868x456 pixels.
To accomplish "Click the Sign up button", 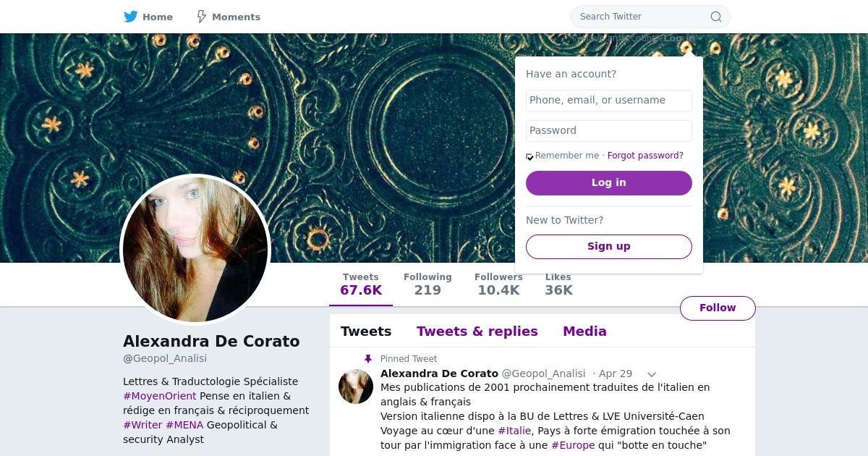I will [609, 247].
